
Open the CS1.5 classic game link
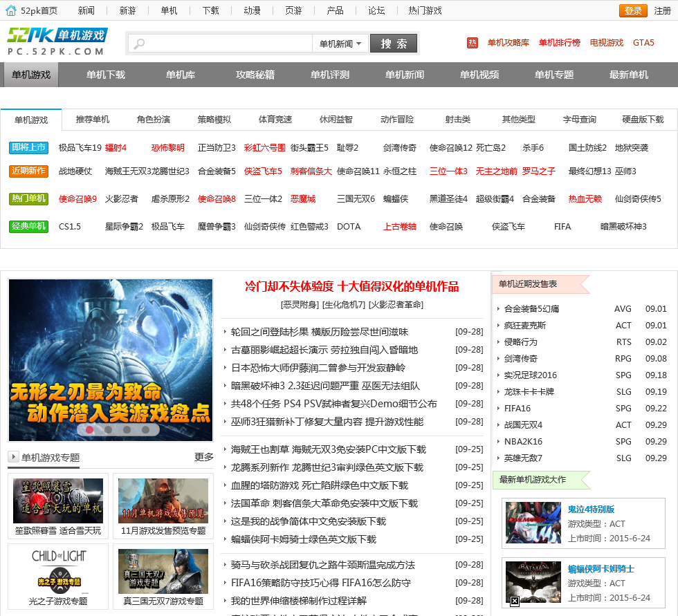[x=70, y=226]
